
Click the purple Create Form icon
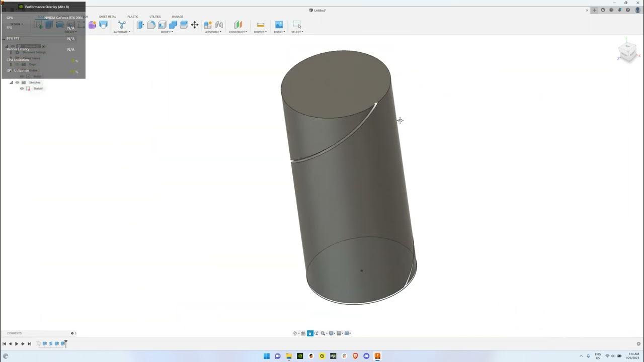tap(93, 25)
